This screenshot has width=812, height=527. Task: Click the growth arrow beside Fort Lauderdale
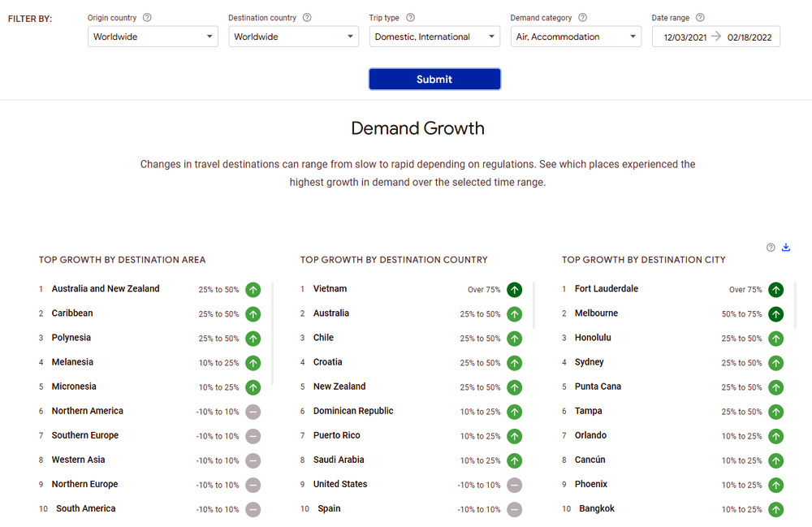pyautogui.click(x=775, y=290)
